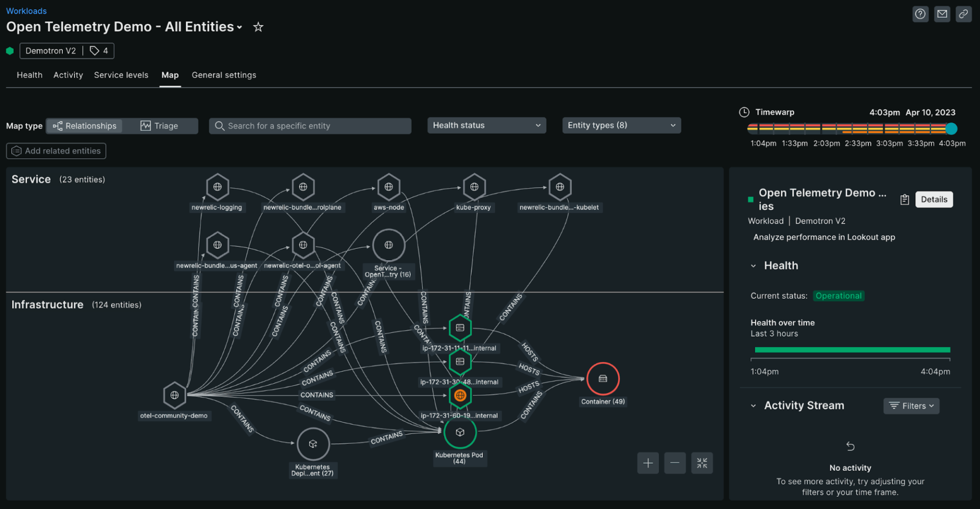The image size is (980, 509).
Task: Favorite this workload with the star
Action: [258, 27]
